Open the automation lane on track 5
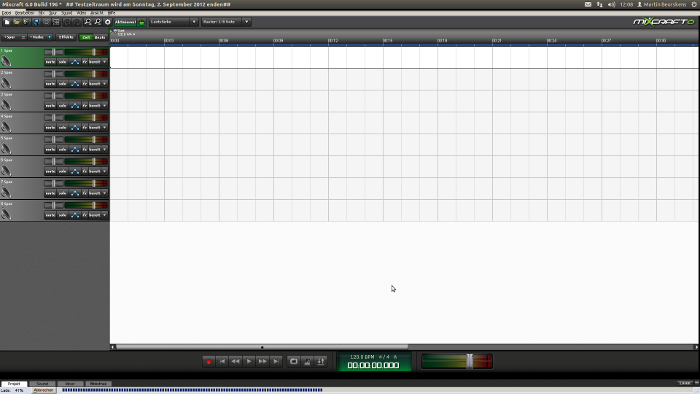The height and width of the screenshot is (394, 700). [x=75, y=149]
